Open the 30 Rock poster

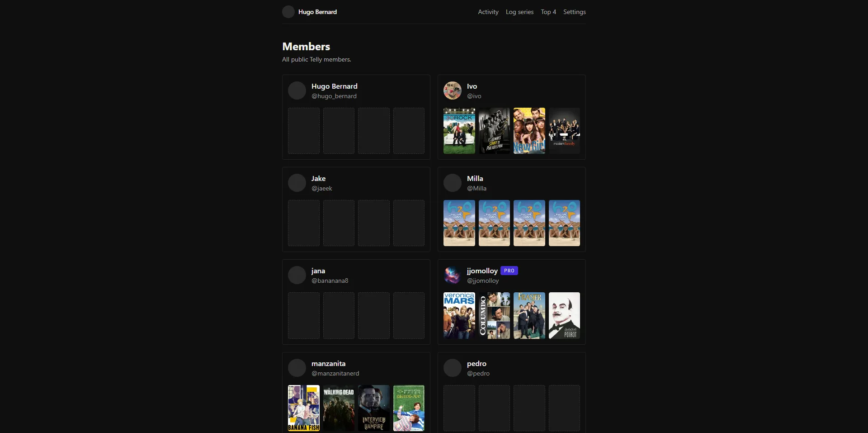459,131
